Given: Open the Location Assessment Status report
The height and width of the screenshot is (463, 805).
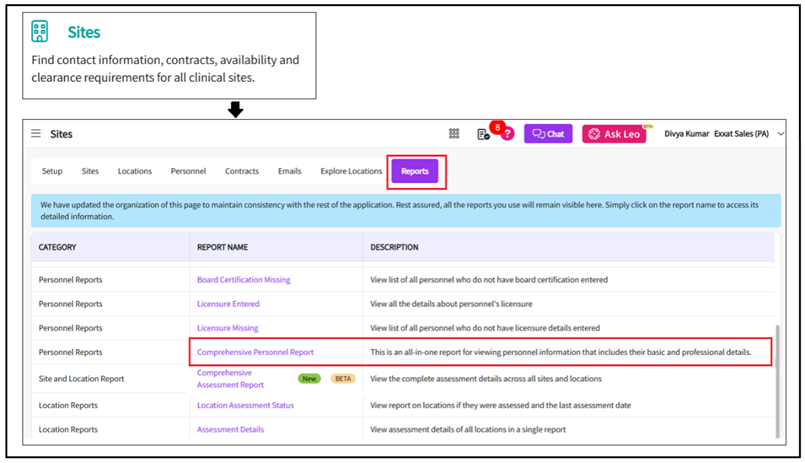Looking at the screenshot, I should click(245, 405).
